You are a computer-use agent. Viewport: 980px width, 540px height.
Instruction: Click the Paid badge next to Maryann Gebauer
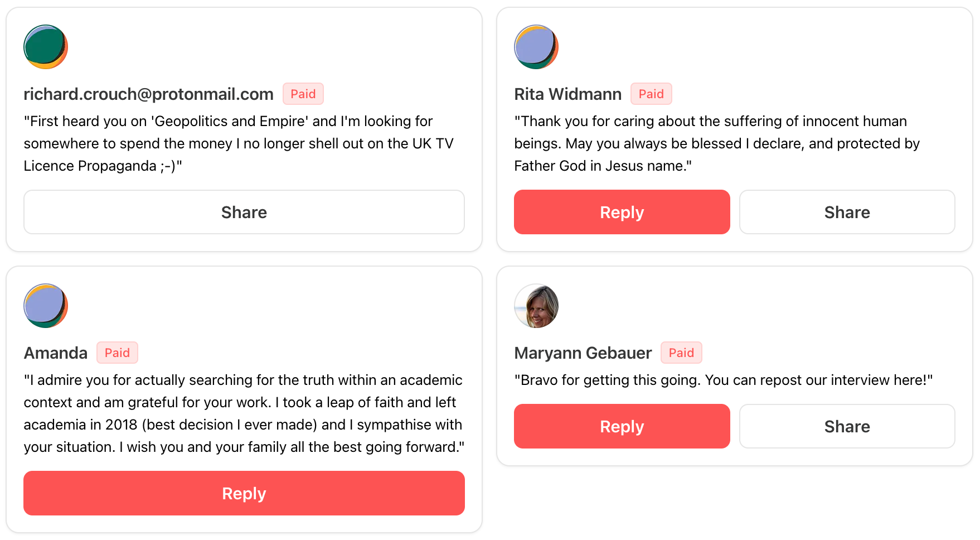[x=681, y=353]
